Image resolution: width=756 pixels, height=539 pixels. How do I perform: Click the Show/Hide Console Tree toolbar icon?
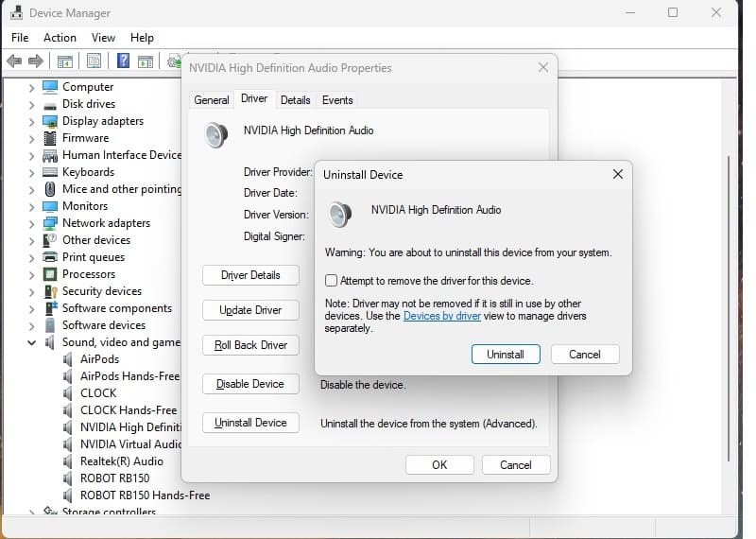tap(64, 61)
